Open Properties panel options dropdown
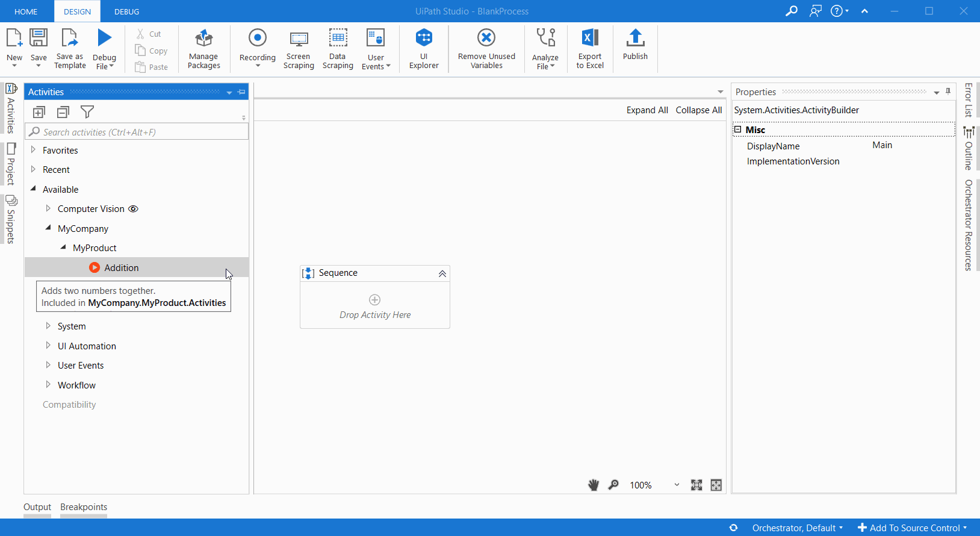This screenshot has width=980, height=536. [x=937, y=93]
